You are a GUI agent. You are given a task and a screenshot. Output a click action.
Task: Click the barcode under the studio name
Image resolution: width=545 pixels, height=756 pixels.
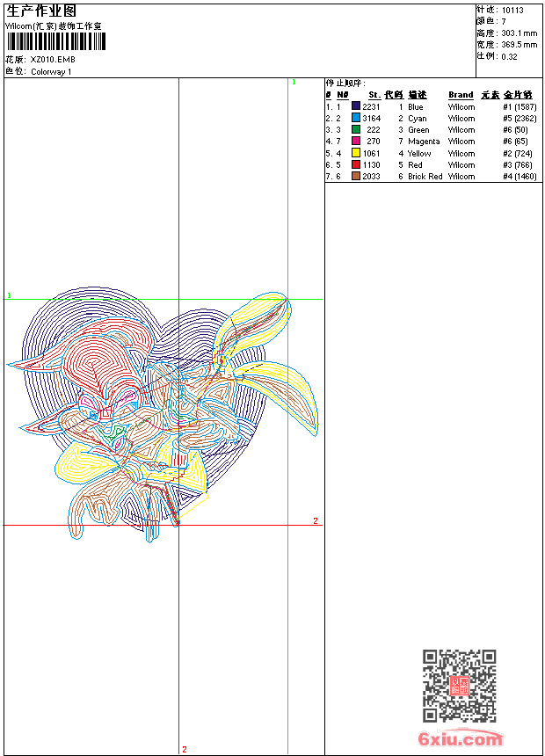click(x=56, y=41)
